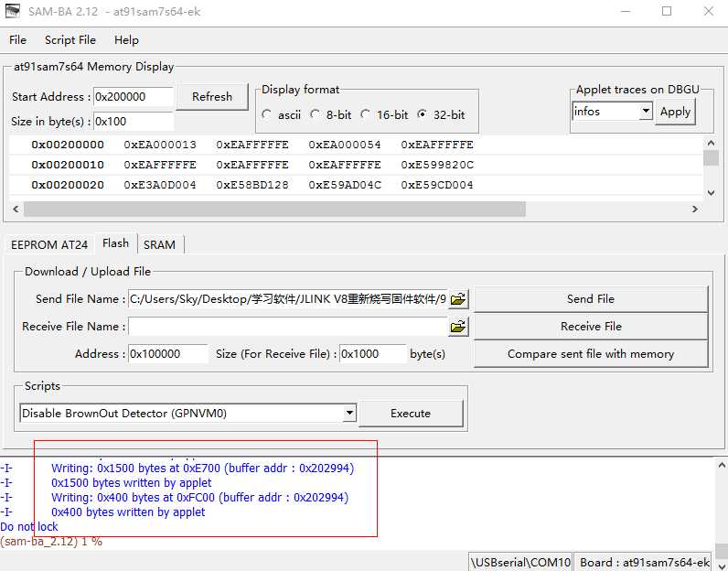Screen dimensions: 728x571
Task: Click log line 'Writing: 0x400 bytes at 0xFC00'
Action: (x=199, y=497)
